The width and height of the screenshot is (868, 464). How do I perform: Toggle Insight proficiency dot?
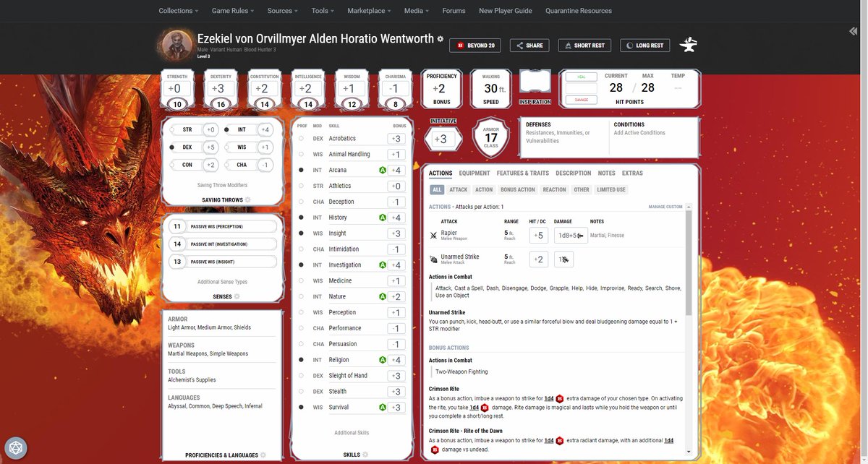[301, 233]
